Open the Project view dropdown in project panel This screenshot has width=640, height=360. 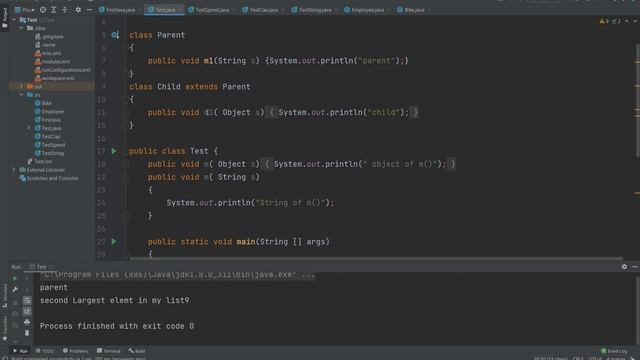(x=24, y=10)
